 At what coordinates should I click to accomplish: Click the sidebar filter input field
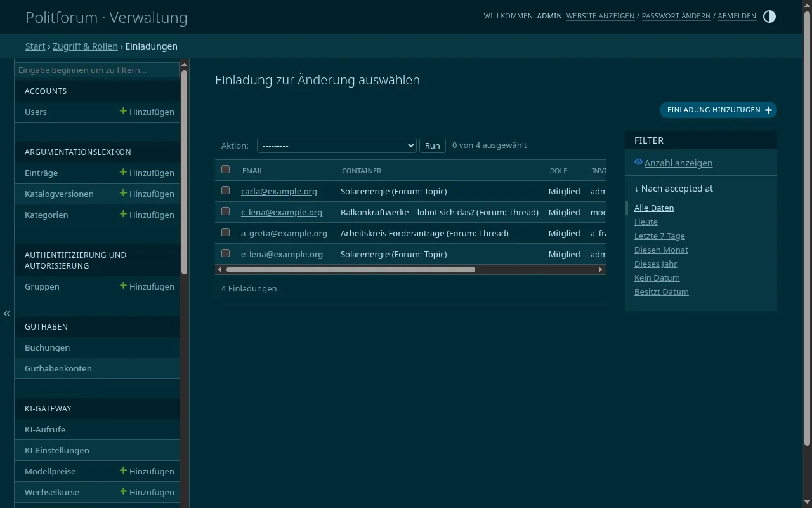pyautogui.click(x=97, y=70)
